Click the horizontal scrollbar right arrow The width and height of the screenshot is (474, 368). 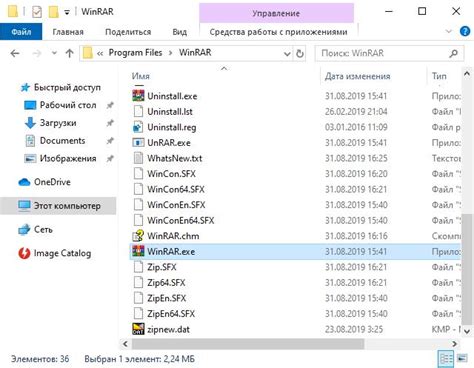point(454,344)
